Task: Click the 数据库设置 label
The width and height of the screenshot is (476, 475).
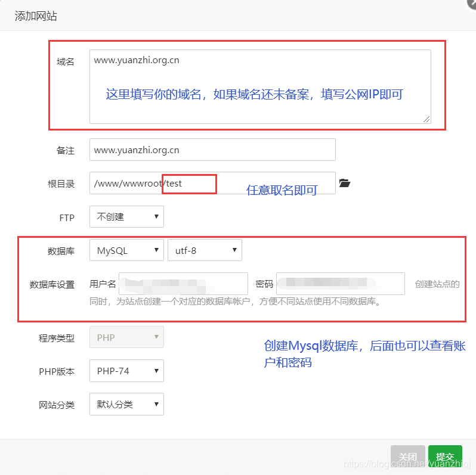Action: [52, 284]
